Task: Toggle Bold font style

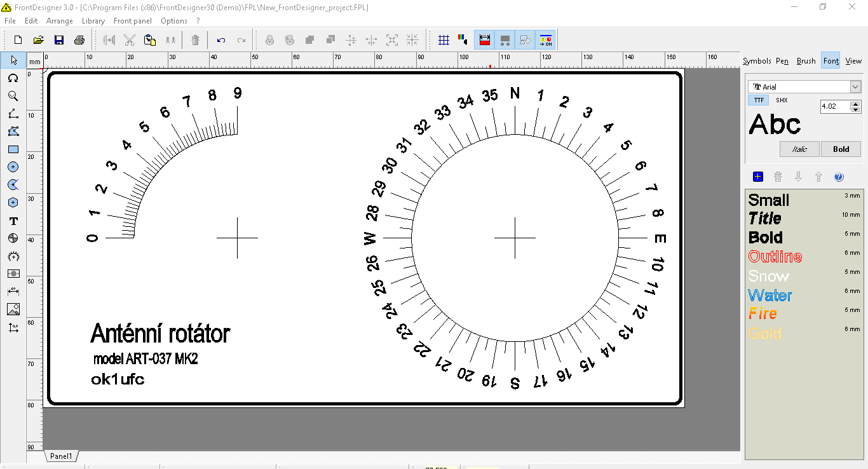Action: 841,149
